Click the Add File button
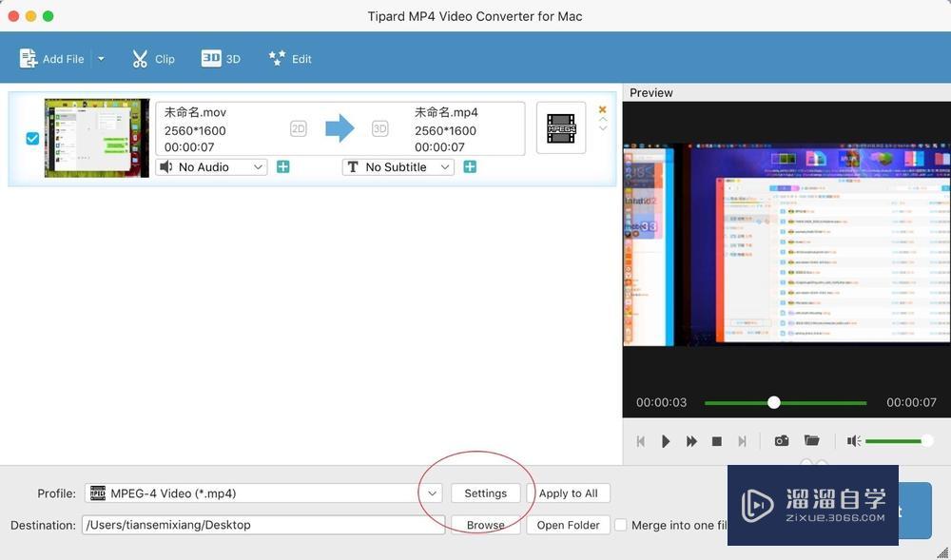 pyautogui.click(x=51, y=59)
